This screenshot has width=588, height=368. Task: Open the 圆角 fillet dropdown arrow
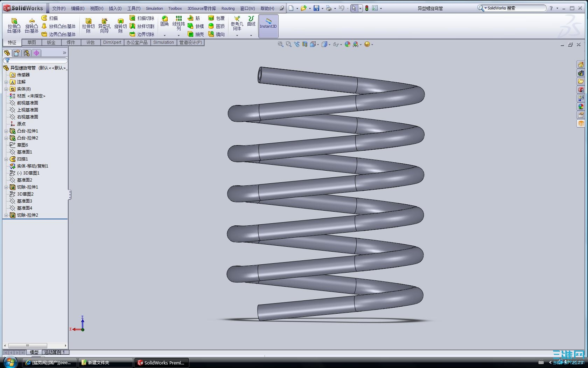click(164, 35)
